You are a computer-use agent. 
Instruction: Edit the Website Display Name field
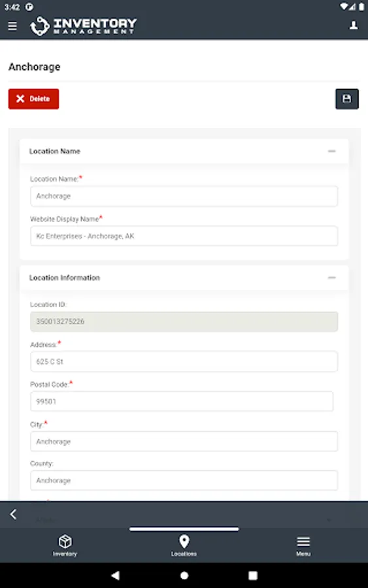(x=184, y=236)
